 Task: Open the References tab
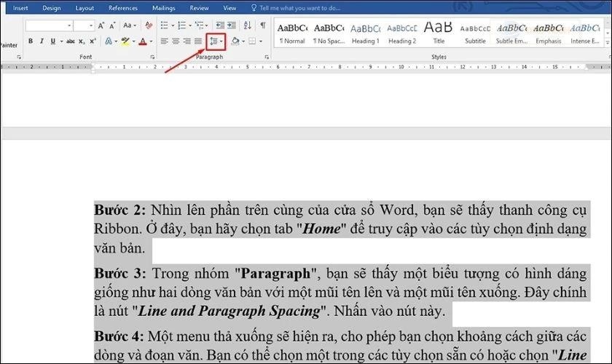pos(123,8)
